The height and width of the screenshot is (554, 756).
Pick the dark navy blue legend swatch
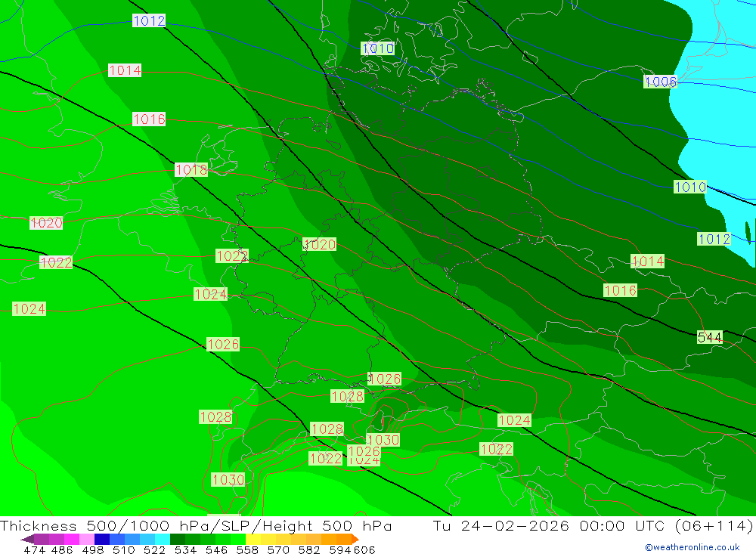[102, 539]
